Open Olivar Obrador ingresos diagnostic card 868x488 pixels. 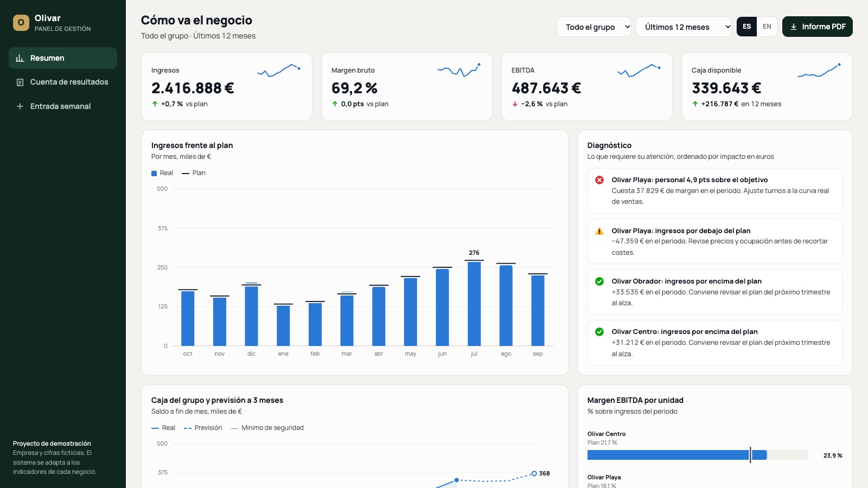715,292
